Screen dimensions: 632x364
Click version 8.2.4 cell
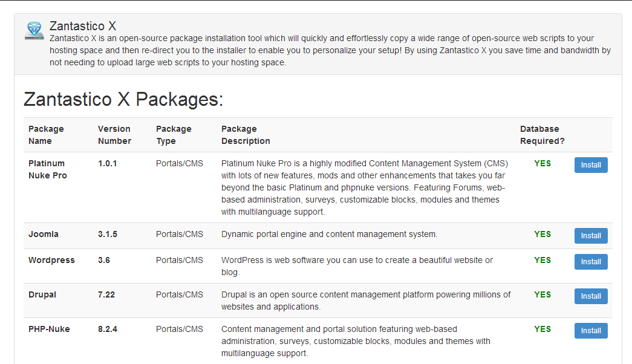108,329
